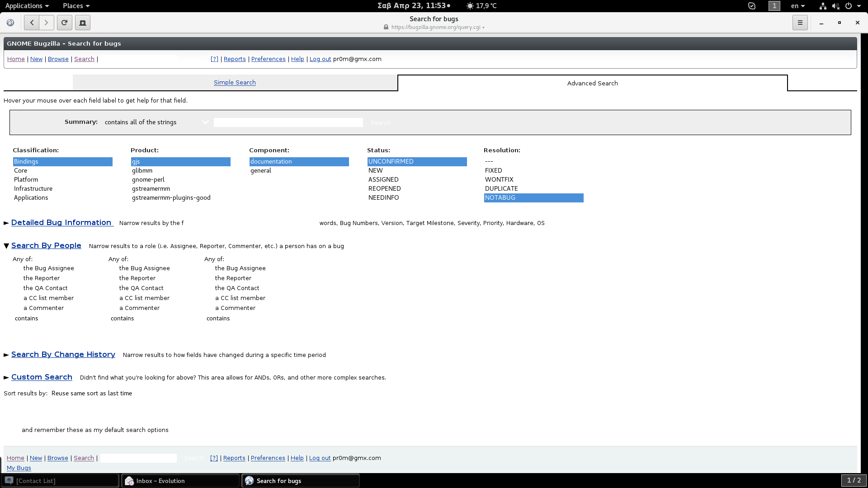Image resolution: width=868 pixels, height=488 pixels.
Task: Open a new tab with the plus icon
Action: tap(83, 23)
